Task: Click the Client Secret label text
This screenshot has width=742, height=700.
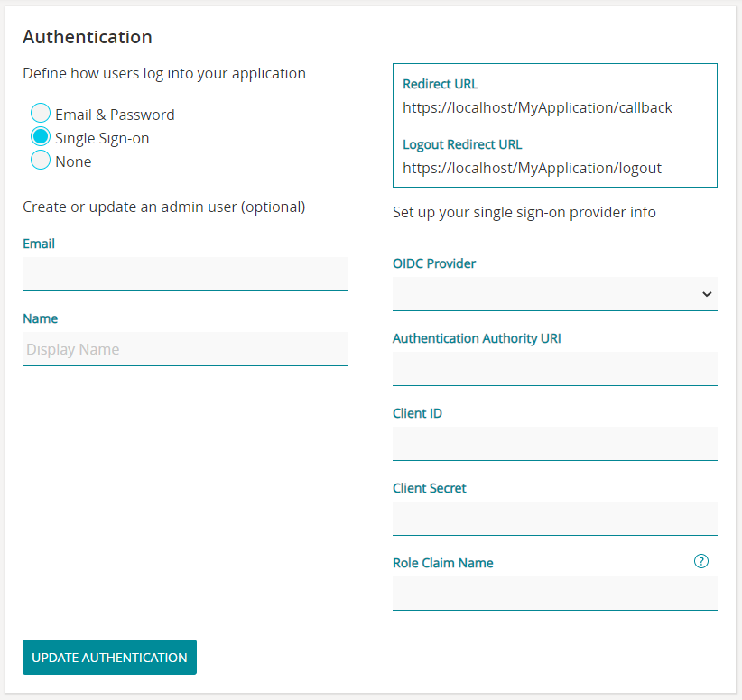Action: 430,488
